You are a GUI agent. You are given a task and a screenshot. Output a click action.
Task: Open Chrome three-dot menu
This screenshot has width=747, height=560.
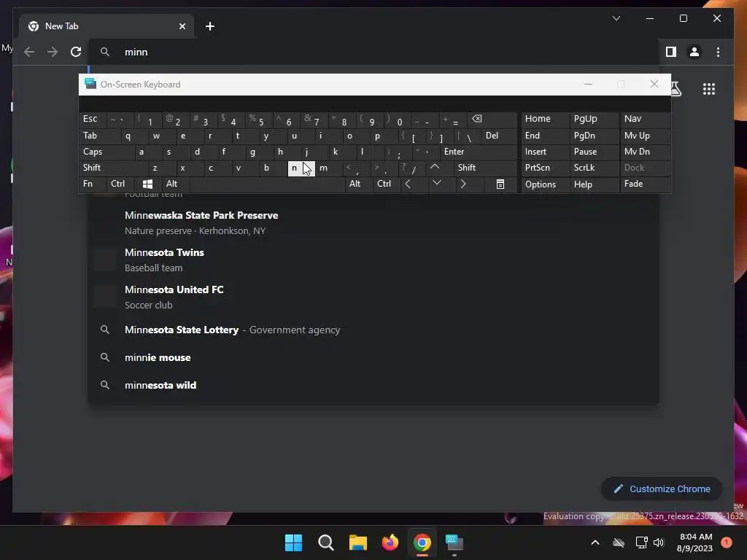coord(718,52)
